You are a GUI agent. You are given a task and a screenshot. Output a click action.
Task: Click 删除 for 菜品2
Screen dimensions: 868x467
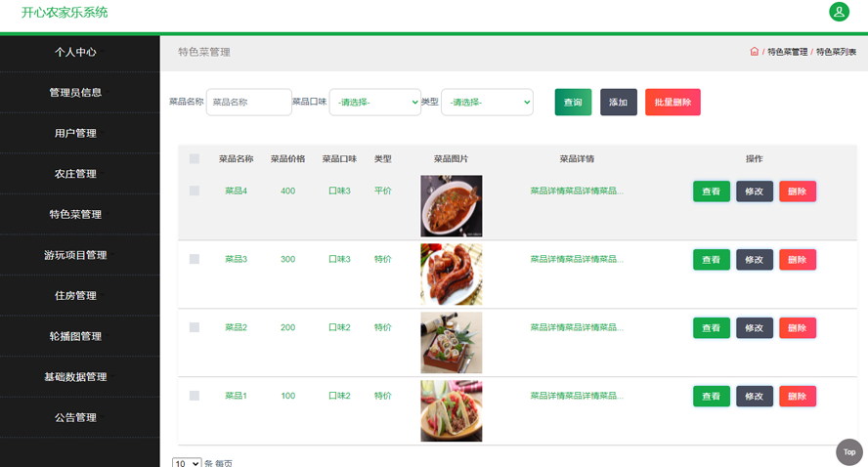click(x=798, y=328)
